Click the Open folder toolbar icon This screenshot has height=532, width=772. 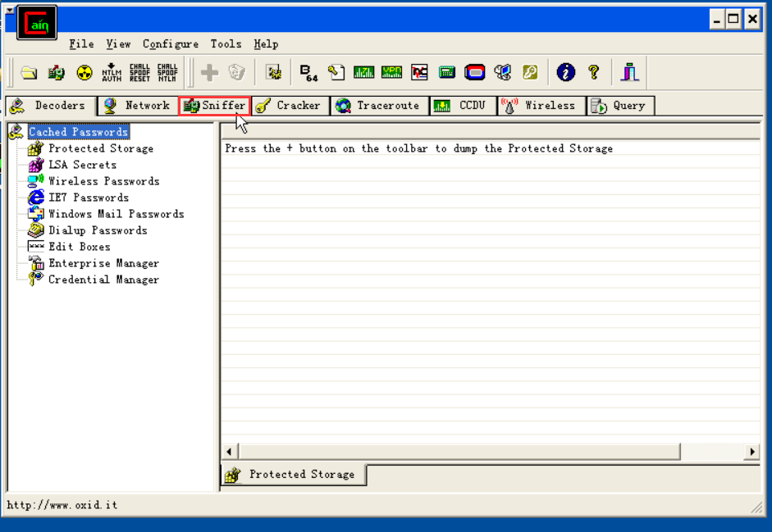tap(29, 73)
